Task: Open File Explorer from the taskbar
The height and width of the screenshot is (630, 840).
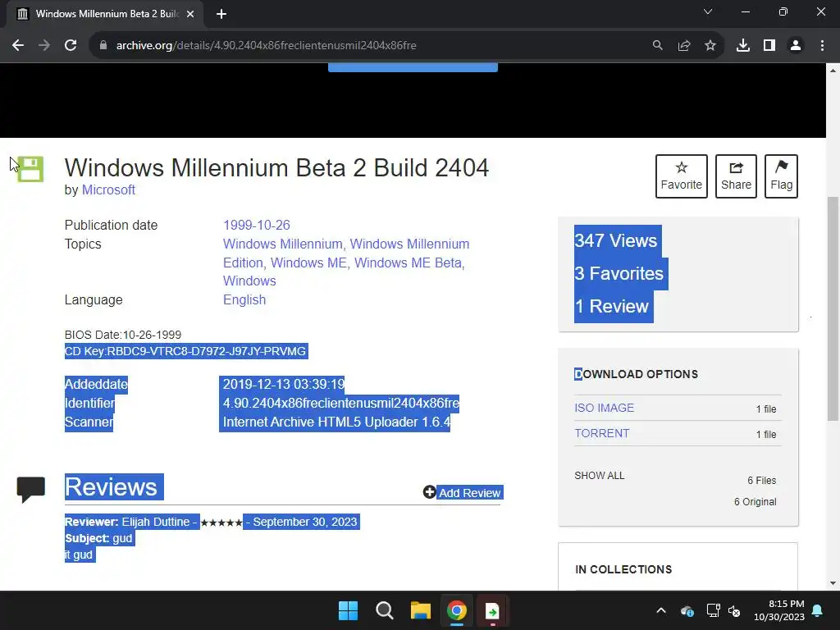Action: click(x=421, y=610)
